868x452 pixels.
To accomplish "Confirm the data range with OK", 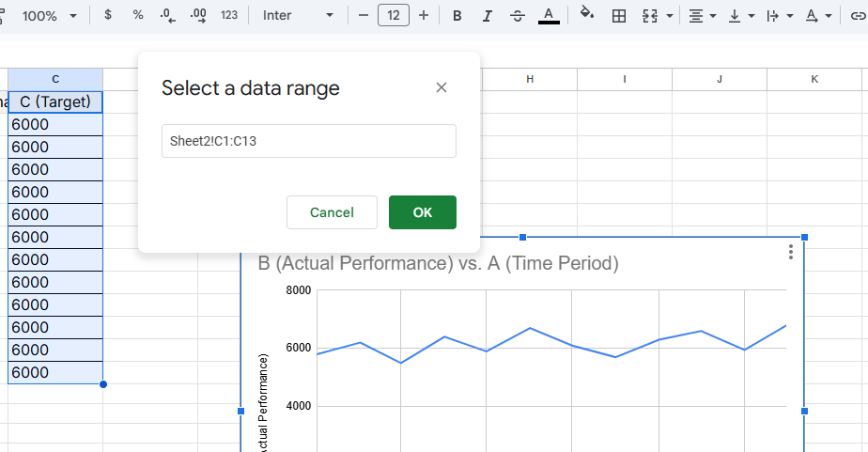I will point(422,212).
